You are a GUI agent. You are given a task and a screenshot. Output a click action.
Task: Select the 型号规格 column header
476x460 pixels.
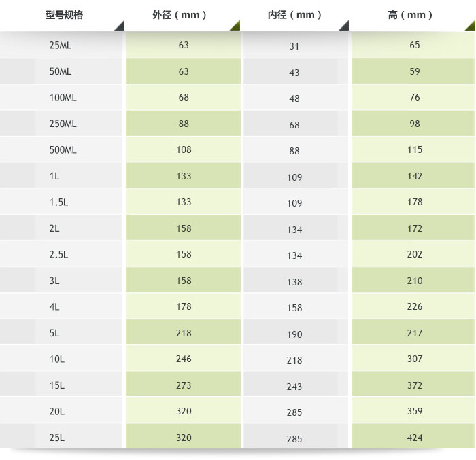click(63, 14)
